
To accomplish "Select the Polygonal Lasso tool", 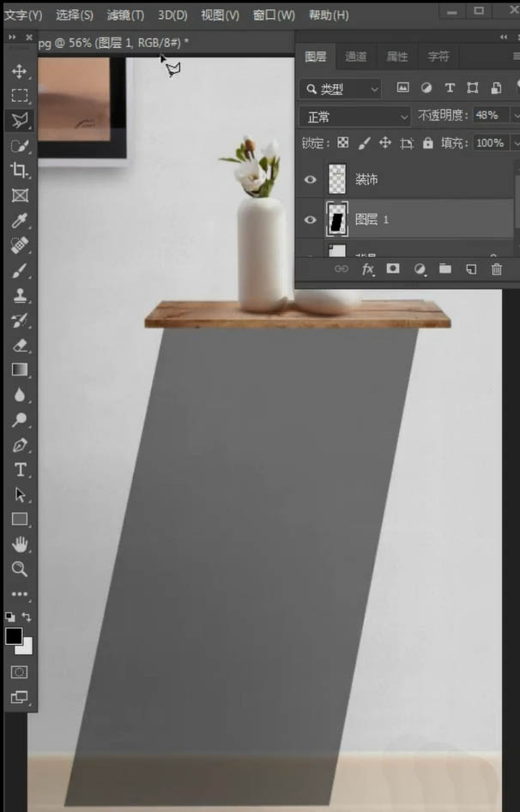I will [19, 120].
